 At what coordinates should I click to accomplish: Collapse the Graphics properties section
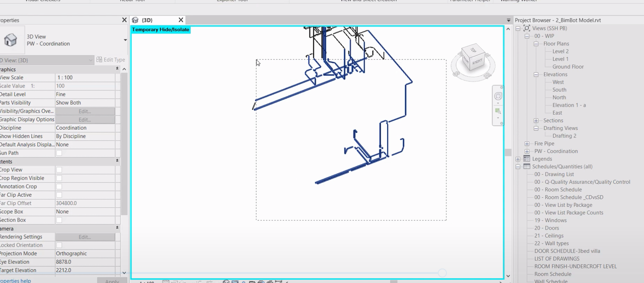coord(117,69)
